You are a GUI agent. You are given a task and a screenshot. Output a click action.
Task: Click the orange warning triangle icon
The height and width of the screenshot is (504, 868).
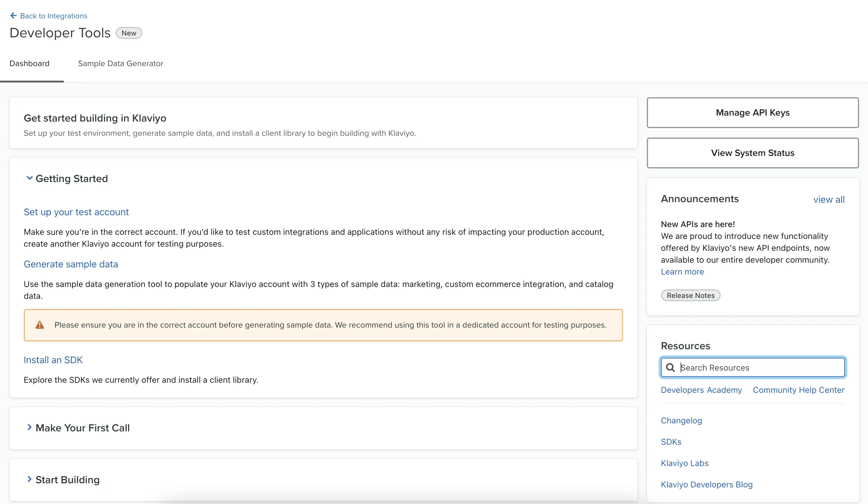point(40,325)
